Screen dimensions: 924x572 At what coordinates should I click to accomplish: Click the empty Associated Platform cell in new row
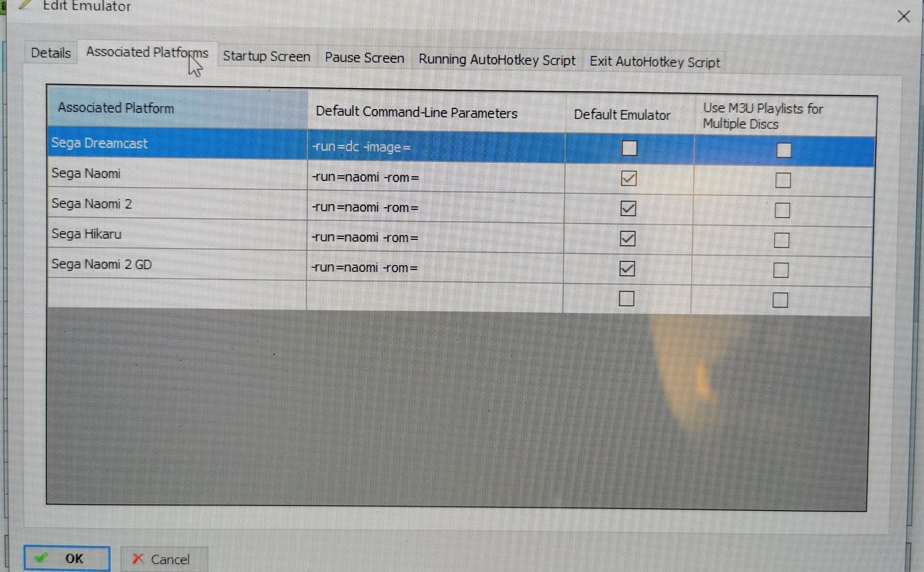tap(177, 294)
